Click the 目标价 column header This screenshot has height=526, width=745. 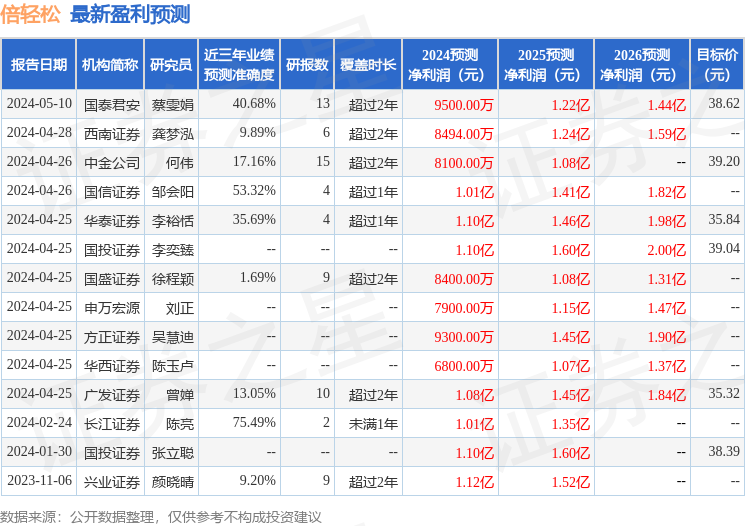pyautogui.click(x=717, y=65)
